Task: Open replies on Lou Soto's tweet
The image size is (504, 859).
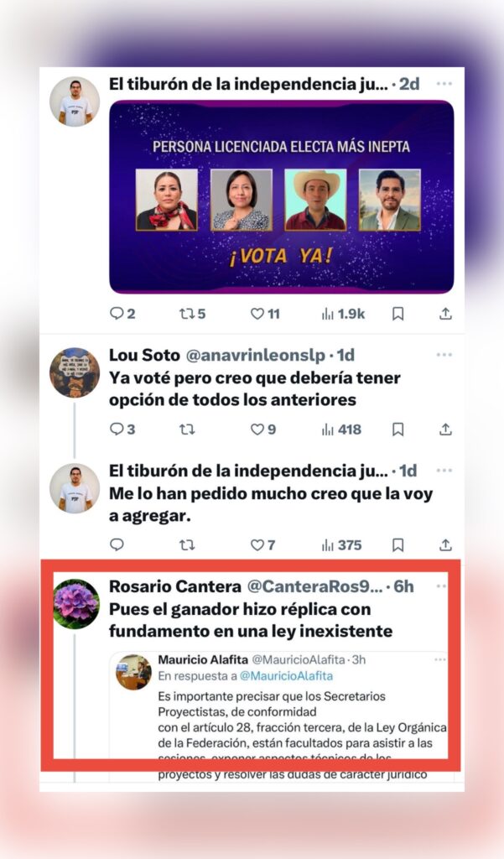Action: pos(122,429)
